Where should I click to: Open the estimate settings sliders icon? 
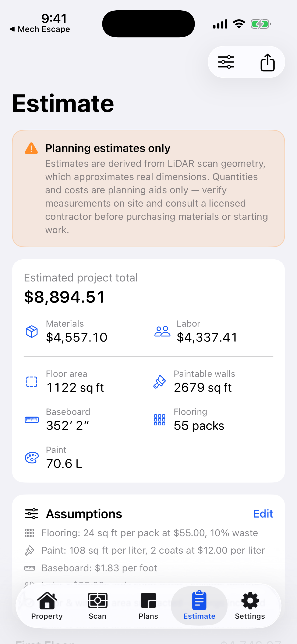pyautogui.click(x=226, y=62)
